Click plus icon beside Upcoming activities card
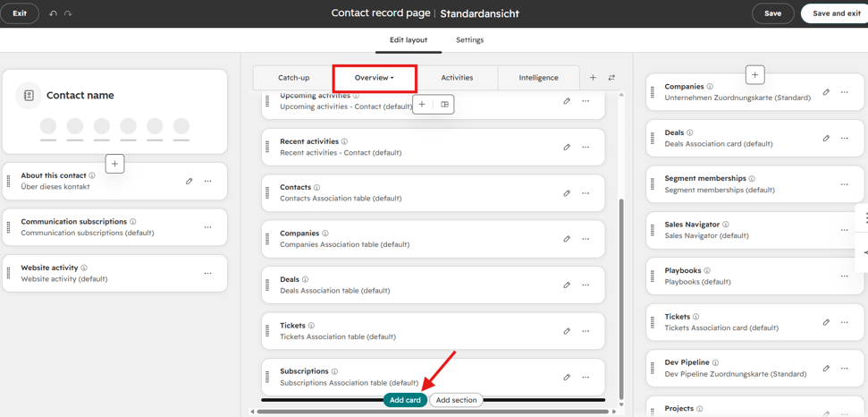This screenshot has width=868, height=417. [x=422, y=104]
